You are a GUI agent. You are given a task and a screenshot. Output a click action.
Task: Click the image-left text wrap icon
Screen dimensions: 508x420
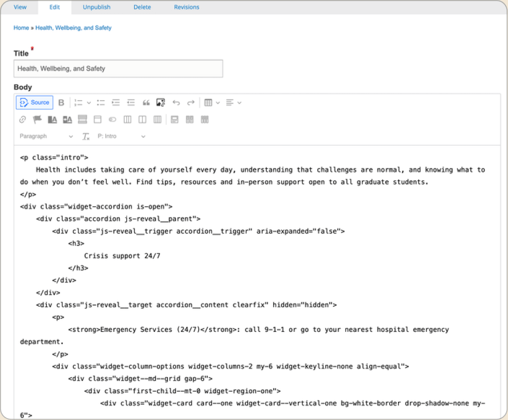coord(52,120)
